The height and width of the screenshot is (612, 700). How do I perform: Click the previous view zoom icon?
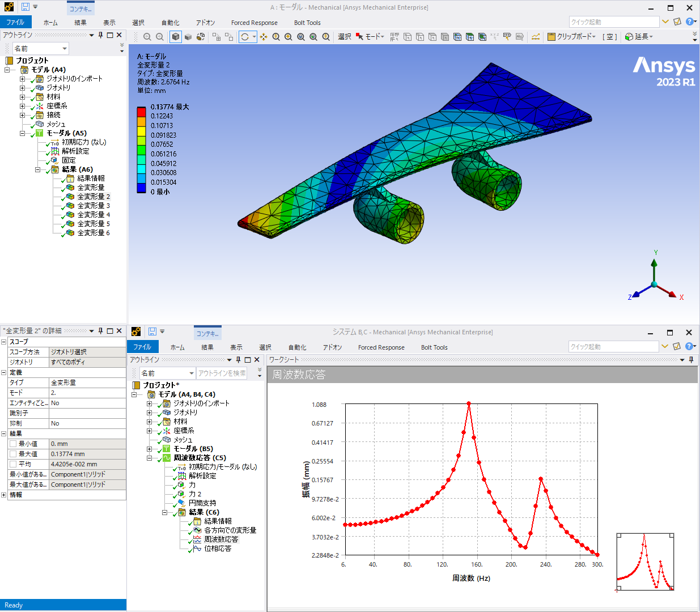pos(147,37)
